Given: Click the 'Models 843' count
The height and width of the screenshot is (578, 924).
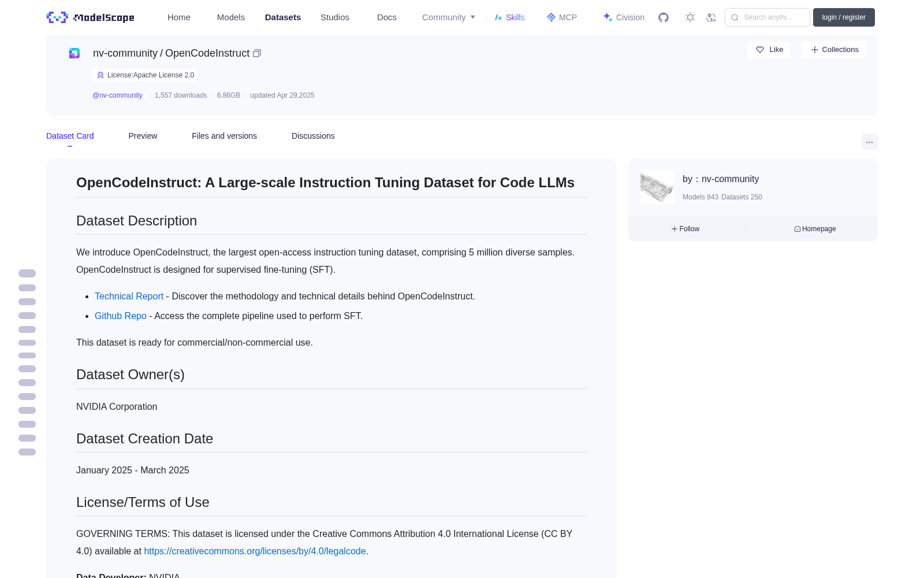Looking at the screenshot, I should point(701,197).
